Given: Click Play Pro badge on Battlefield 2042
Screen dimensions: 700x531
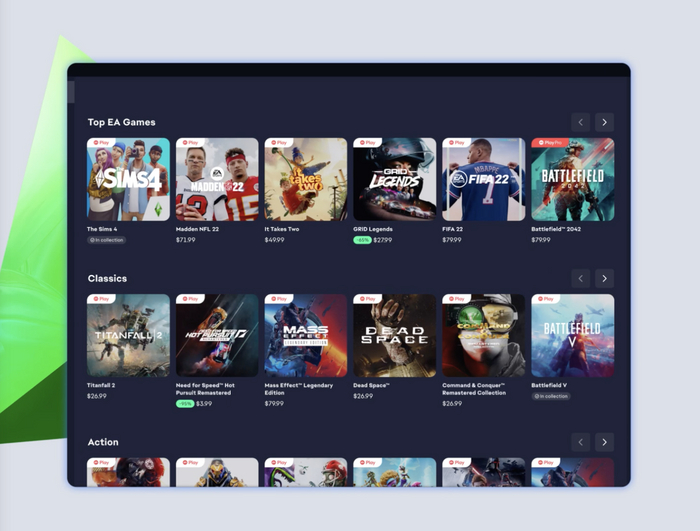Looking at the screenshot, I should click(550, 142).
